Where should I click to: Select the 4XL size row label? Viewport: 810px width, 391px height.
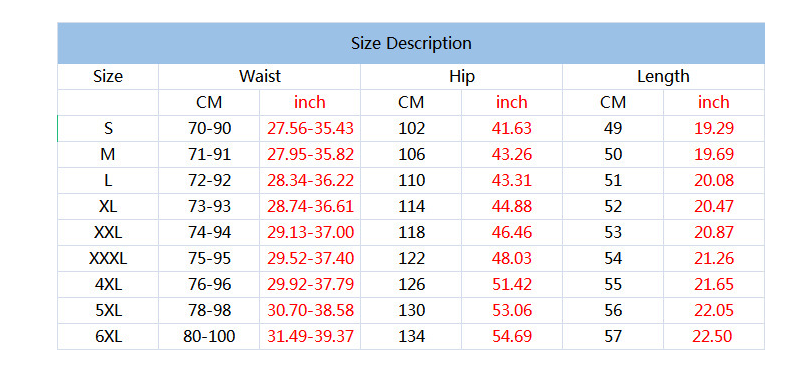[108, 285]
